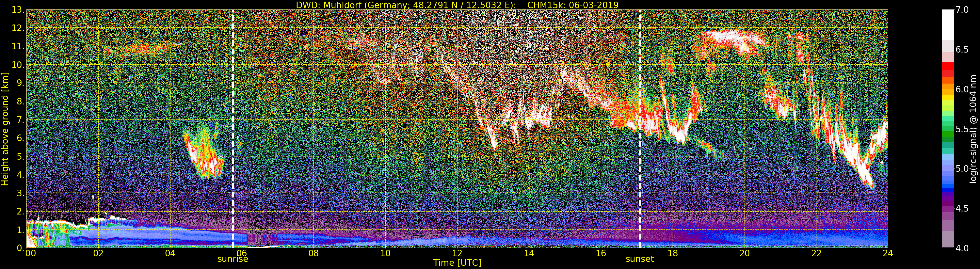Click the time axis tick '12'
The height and width of the screenshot is (269, 980).
pos(457,253)
